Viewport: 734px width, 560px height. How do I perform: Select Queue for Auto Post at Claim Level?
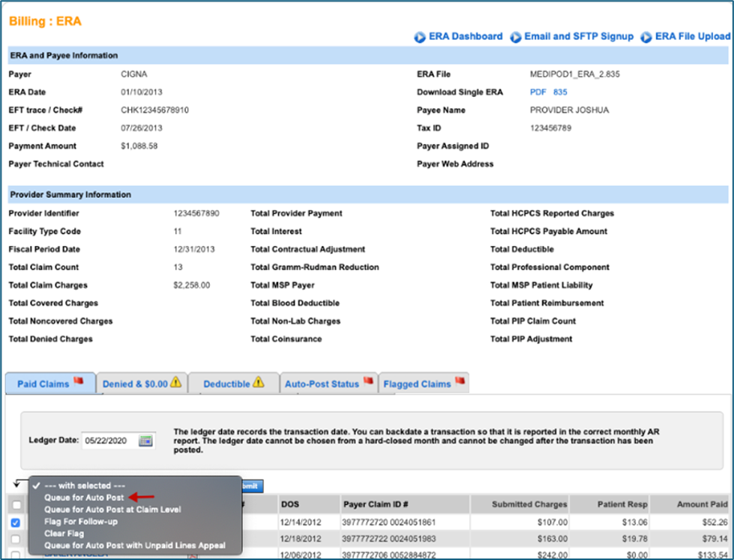(x=112, y=509)
